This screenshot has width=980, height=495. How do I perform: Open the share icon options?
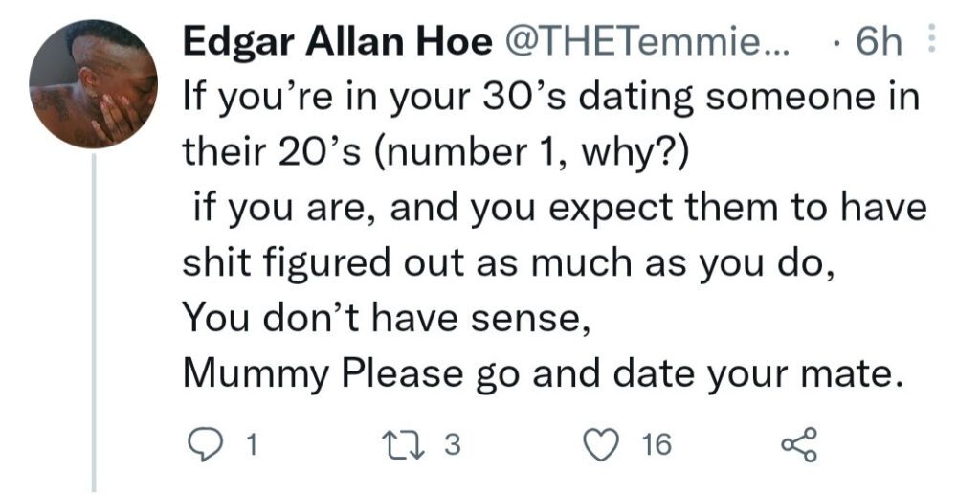[x=799, y=444]
